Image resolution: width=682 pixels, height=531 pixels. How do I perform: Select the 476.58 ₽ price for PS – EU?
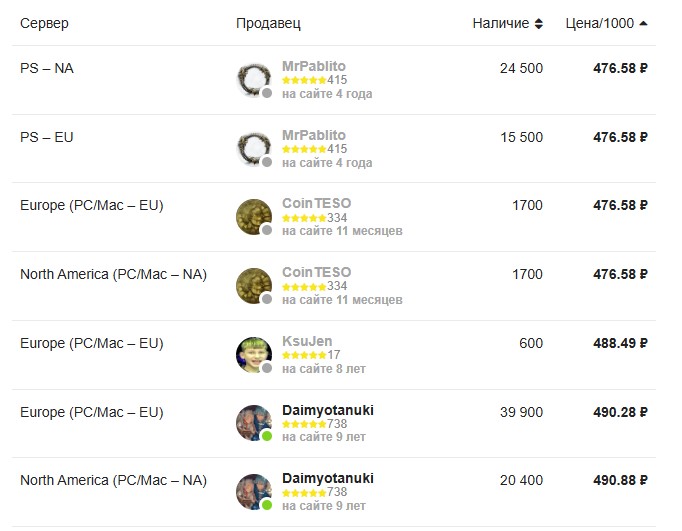620,137
